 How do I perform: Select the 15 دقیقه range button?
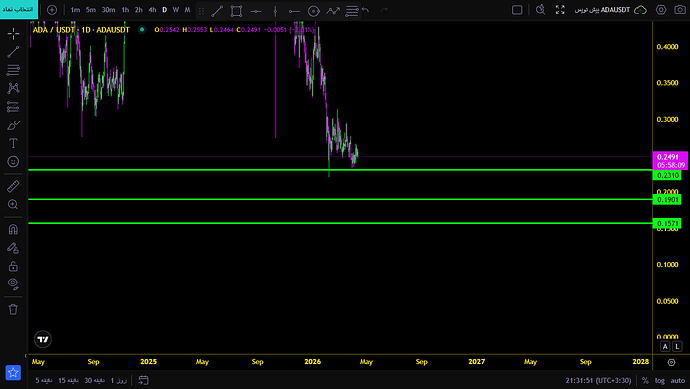68,380
